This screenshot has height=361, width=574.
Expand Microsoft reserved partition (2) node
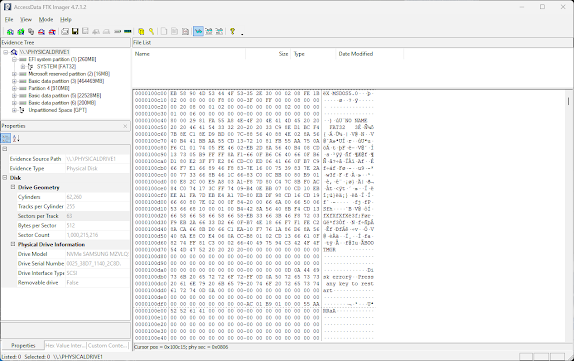click(x=14, y=74)
